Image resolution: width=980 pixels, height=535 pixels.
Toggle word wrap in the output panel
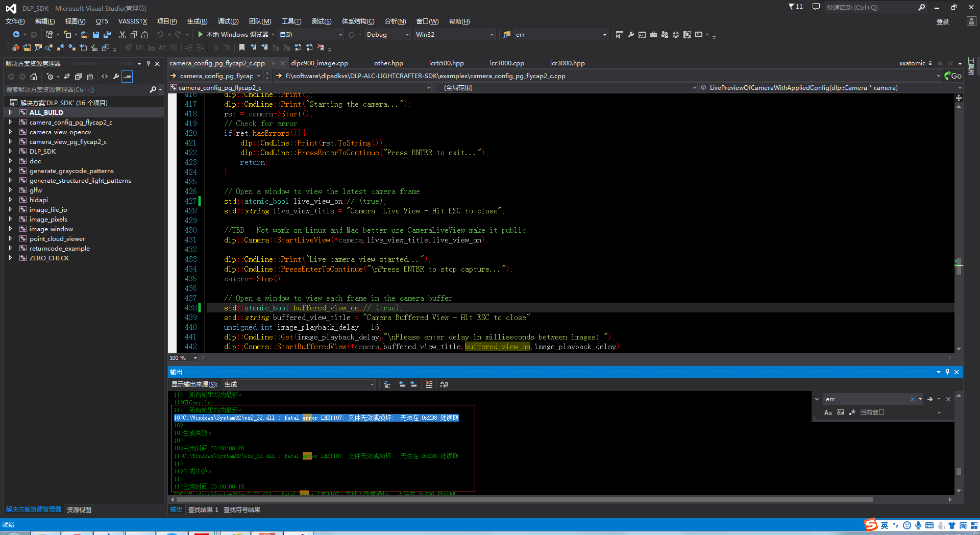pyautogui.click(x=444, y=384)
